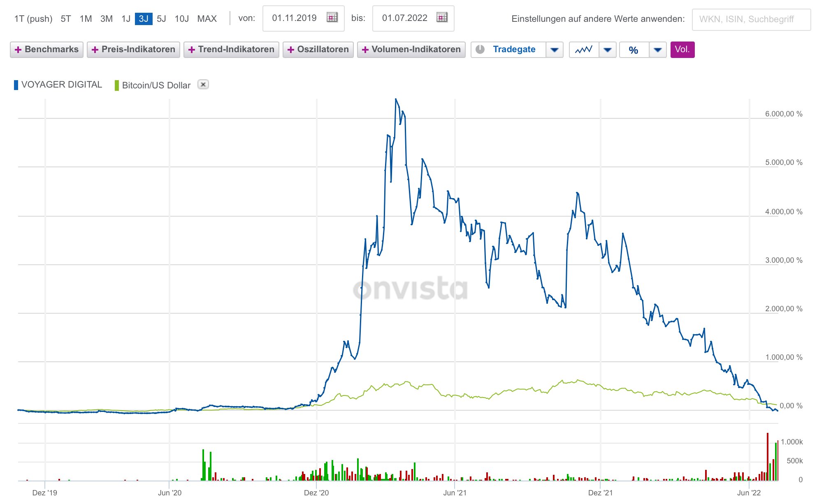Image resolution: width=817 pixels, height=504 pixels.
Task: Click plus icon on Oszillatoren
Action: click(290, 50)
